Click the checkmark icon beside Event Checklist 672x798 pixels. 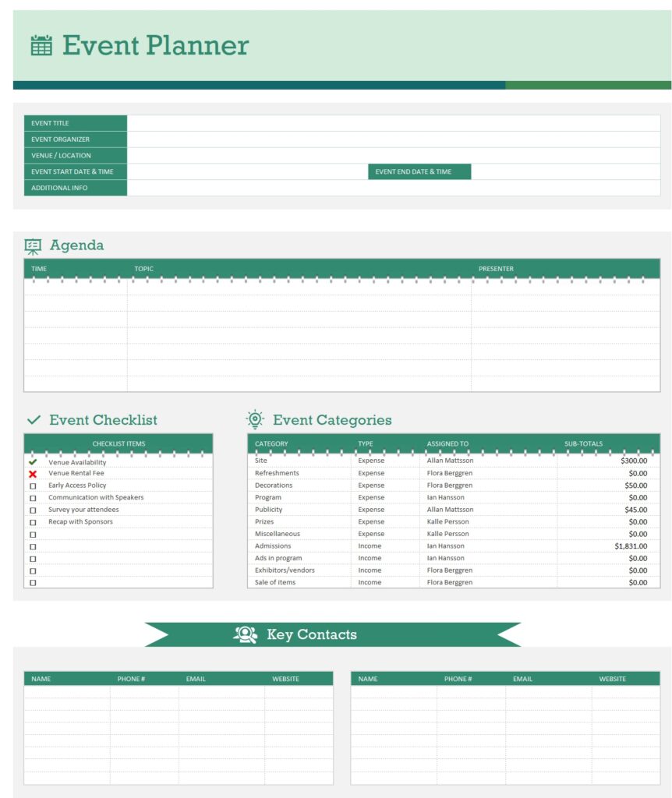(34, 420)
